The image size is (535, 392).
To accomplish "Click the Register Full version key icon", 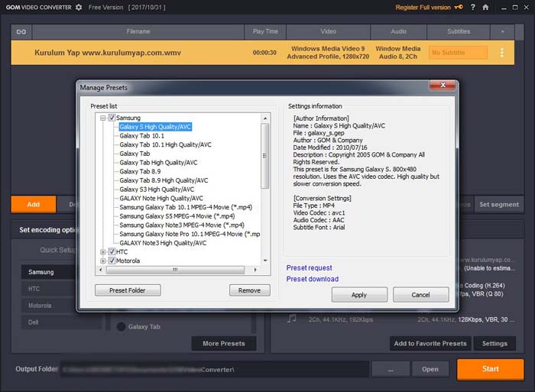I will (459, 7).
